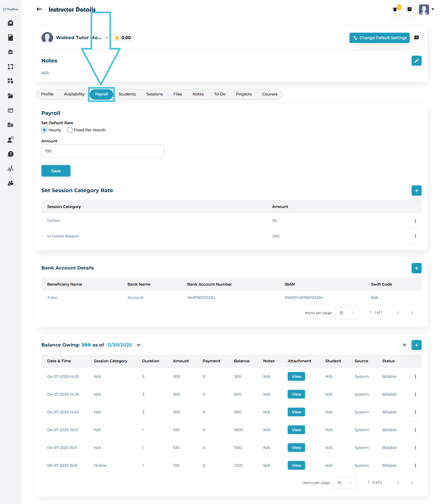
Task: Click the pencil edit Notes icon
Action: [416, 61]
